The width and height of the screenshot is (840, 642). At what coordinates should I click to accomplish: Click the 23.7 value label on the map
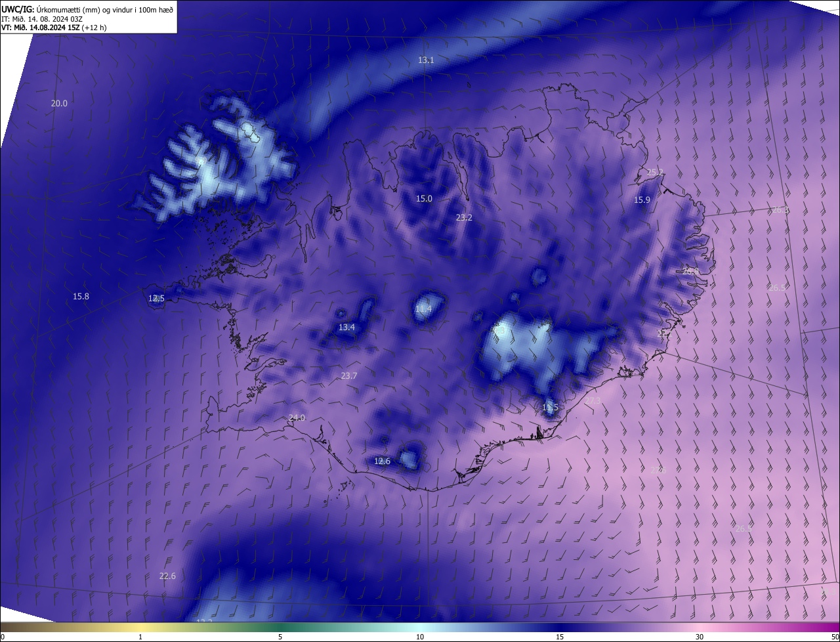(348, 375)
